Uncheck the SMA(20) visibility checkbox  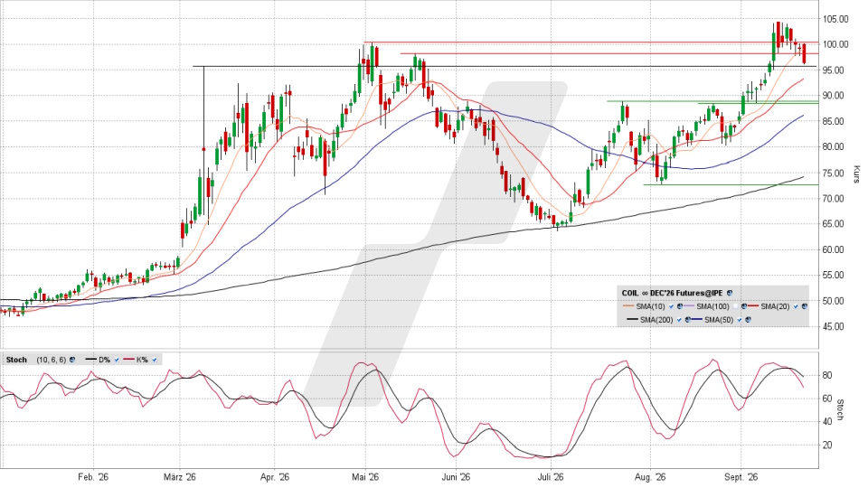tap(796, 306)
